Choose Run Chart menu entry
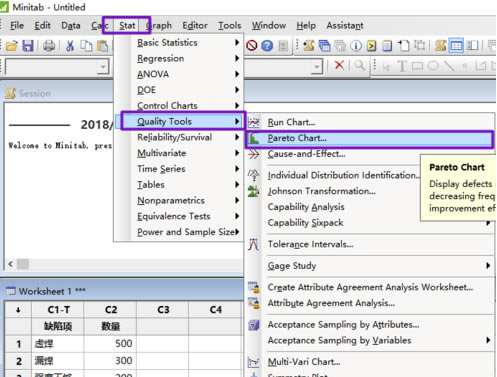The height and width of the screenshot is (377, 497). pos(370,122)
